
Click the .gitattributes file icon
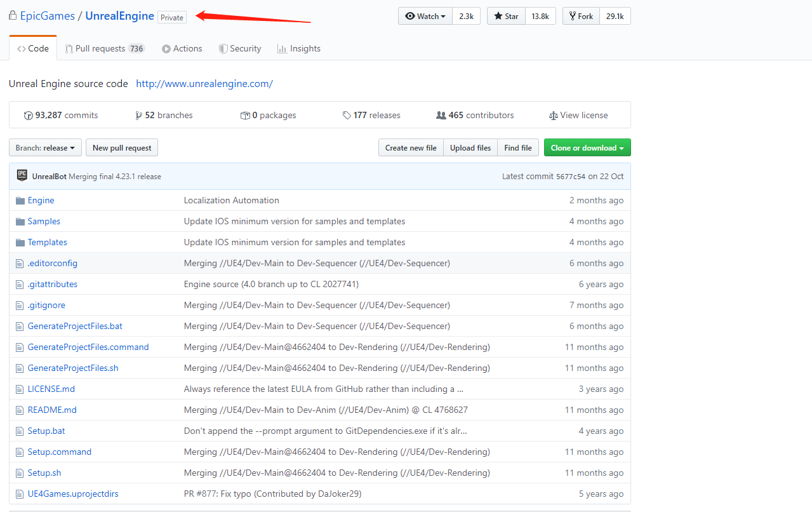tap(20, 284)
